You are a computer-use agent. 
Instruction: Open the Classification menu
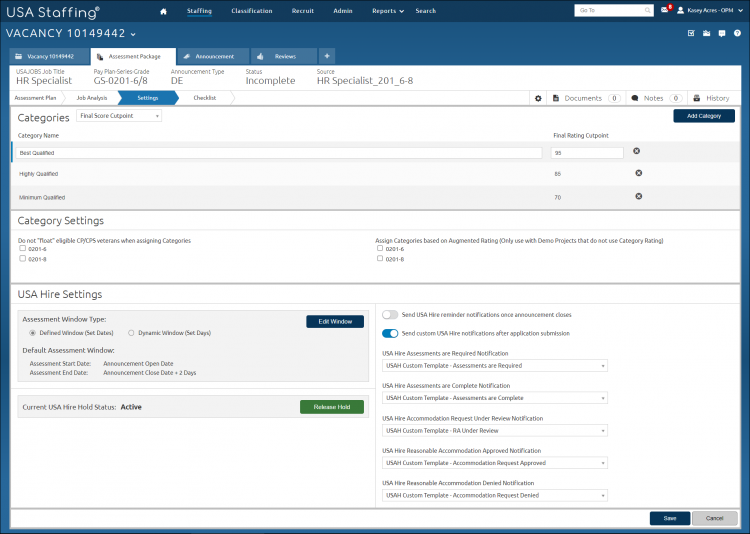click(x=252, y=11)
